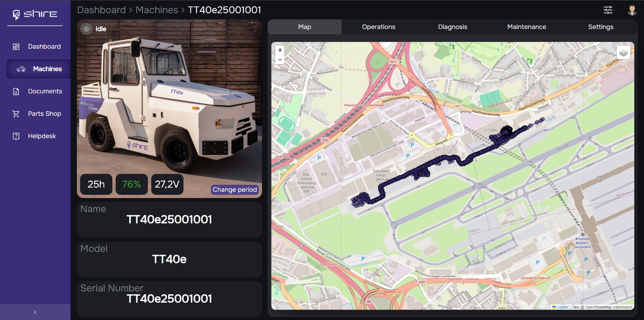The image size is (644, 320).
Task: Click the Shire logo in sidebar
Action: (35, 14)
